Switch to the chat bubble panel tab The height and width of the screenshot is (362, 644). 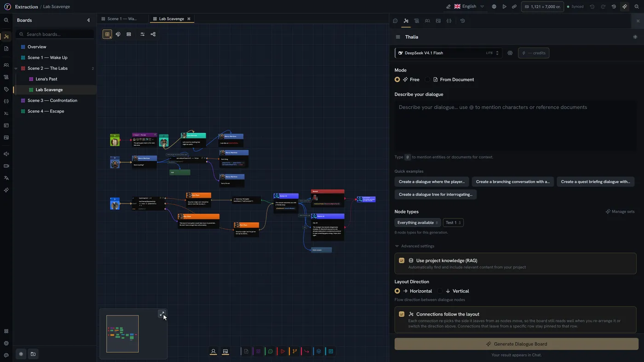(395, 21)
